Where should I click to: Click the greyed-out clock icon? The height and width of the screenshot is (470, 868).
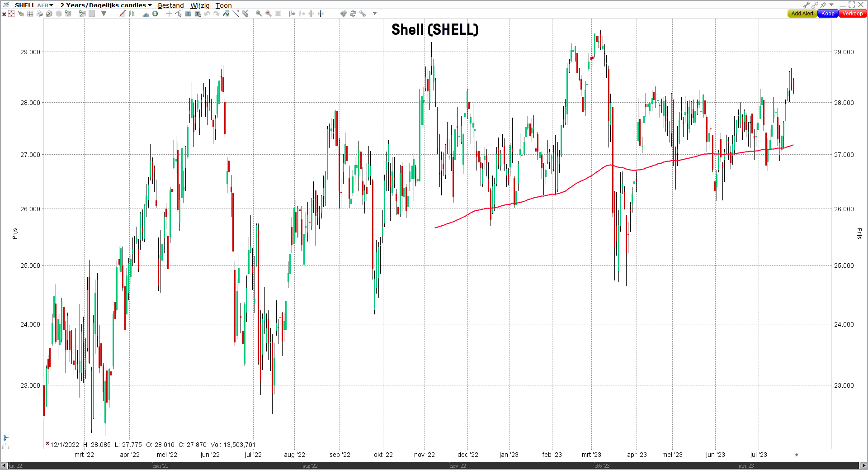point(59,14)
